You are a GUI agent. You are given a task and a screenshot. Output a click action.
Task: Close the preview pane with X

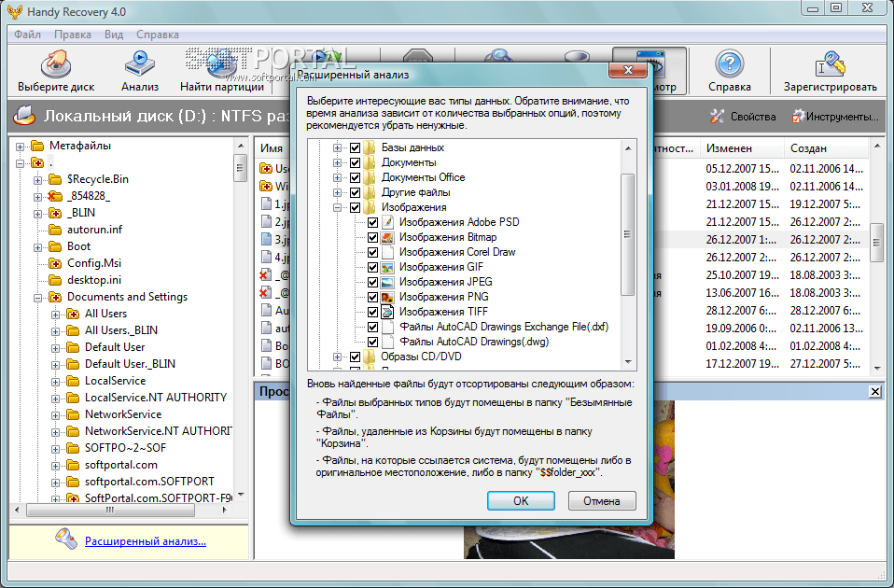click(874, 391)
